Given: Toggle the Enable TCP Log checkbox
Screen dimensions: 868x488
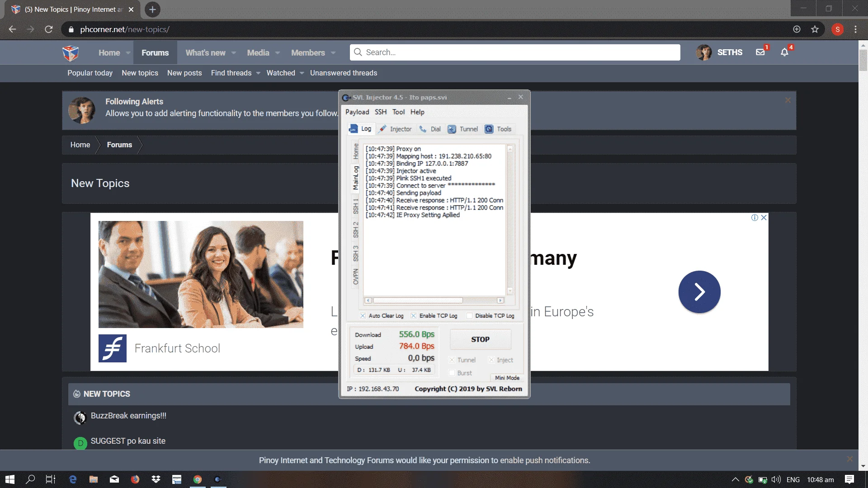Looking at the screenshot, I should point(413,316).
